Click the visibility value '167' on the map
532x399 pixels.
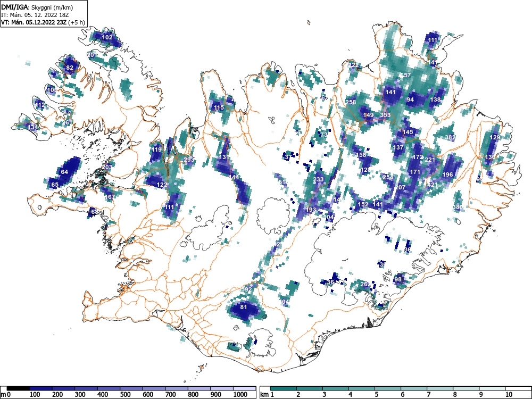109,197
